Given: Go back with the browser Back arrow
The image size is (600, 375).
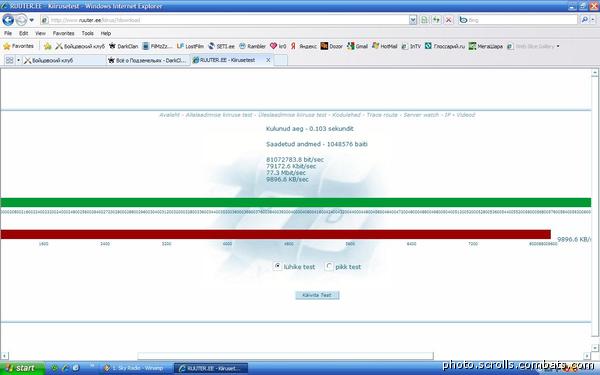Looking at the screenshot, I should [x=8, y=20].
